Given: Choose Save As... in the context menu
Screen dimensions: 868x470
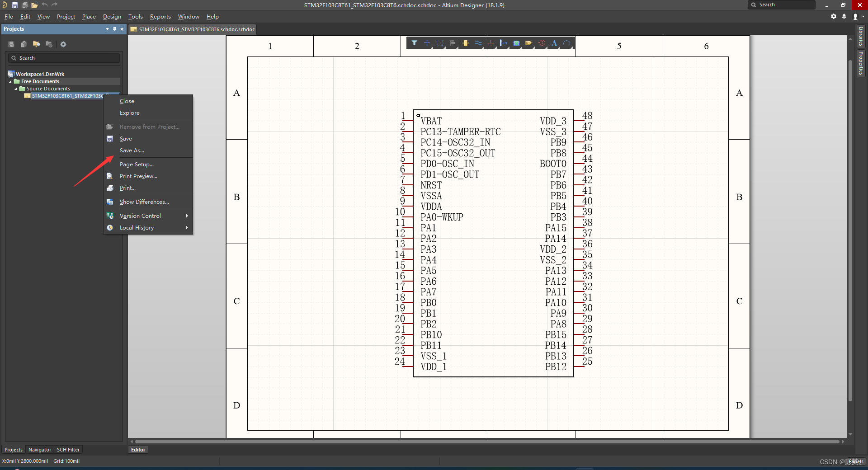Looking at the screenshot, I should [148, 150].
